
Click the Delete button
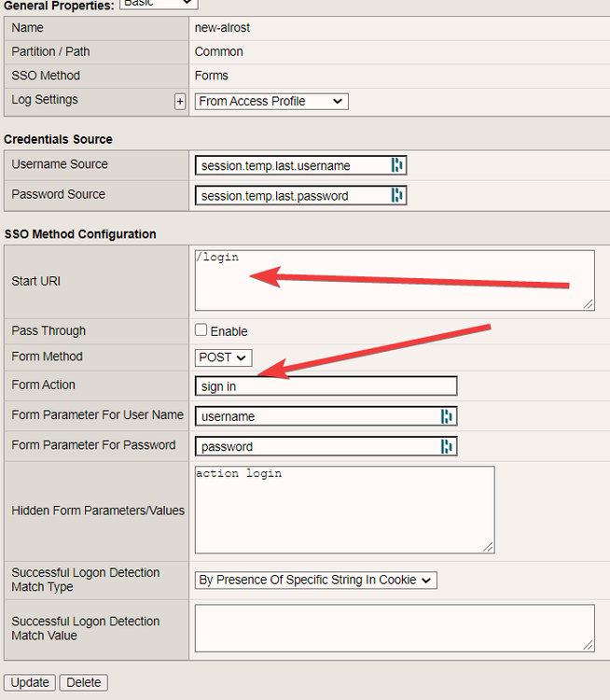click(84, 682)
